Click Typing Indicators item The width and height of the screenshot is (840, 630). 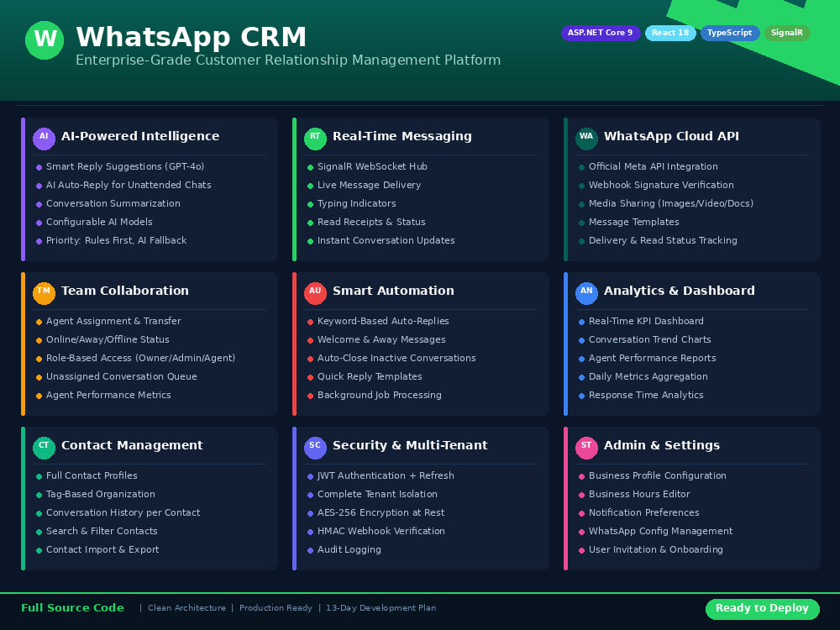coord(357,203)
